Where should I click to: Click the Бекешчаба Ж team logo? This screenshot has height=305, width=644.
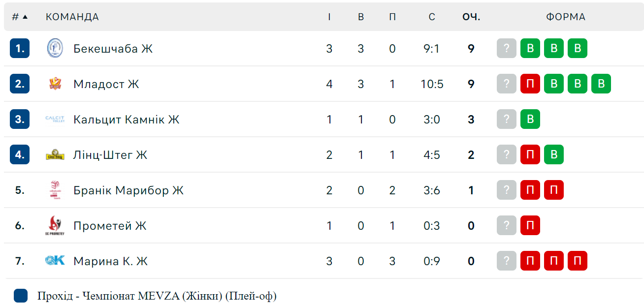(x=55, y=48)
